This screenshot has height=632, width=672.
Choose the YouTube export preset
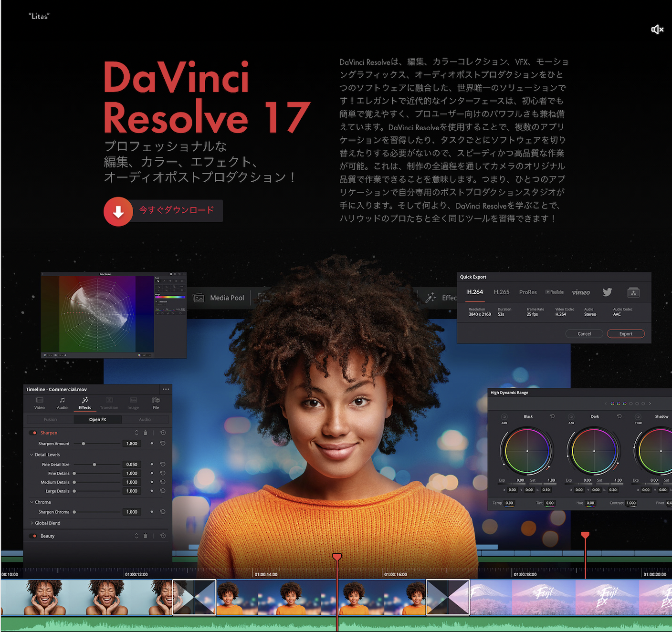pos(555,292)
